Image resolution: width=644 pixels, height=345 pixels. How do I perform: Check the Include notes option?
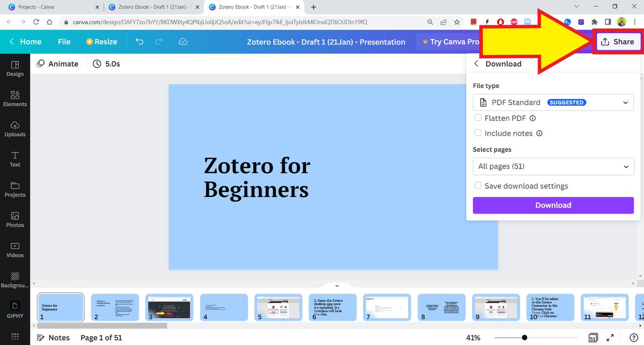pyautogui.click(x=478, y=133)
